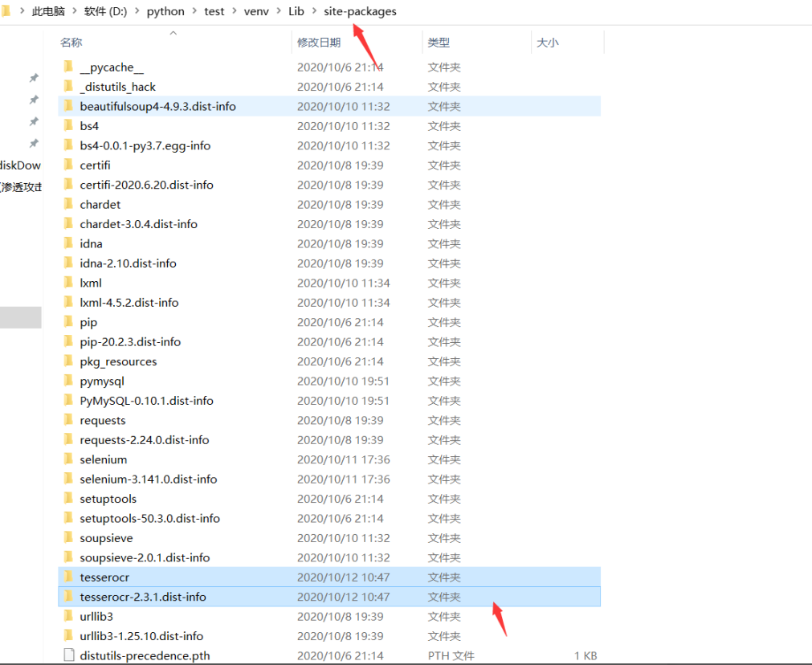
Task: Select chardet-3.0.4.dist-info row
Action: click(329, 224)
